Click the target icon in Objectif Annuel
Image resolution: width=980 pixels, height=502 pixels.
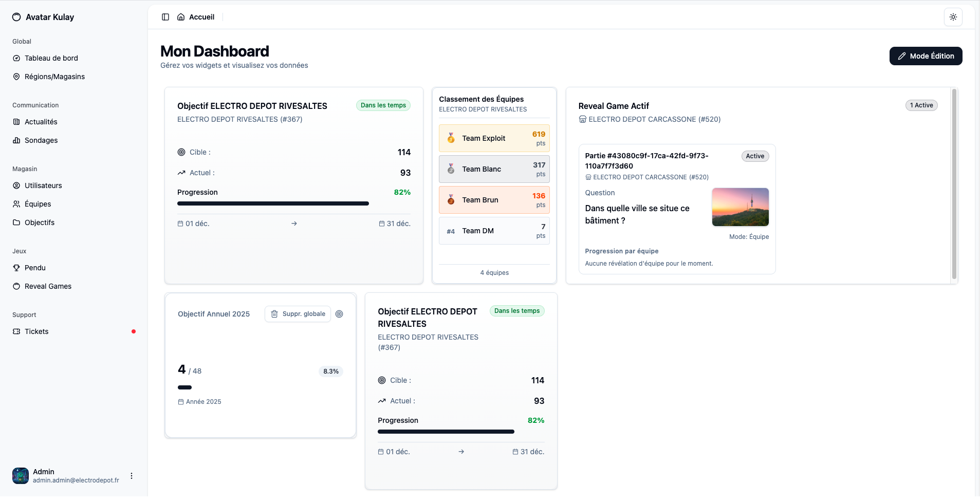pyautogui.click(x=339, y=314)
